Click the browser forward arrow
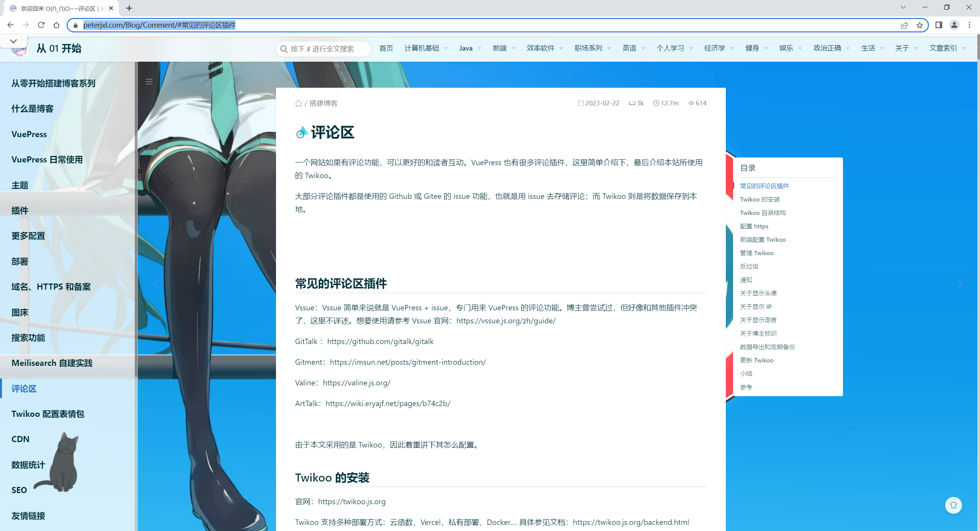This screenshot has width=980, height=531. pyautogui.click(x=26, y=25)
